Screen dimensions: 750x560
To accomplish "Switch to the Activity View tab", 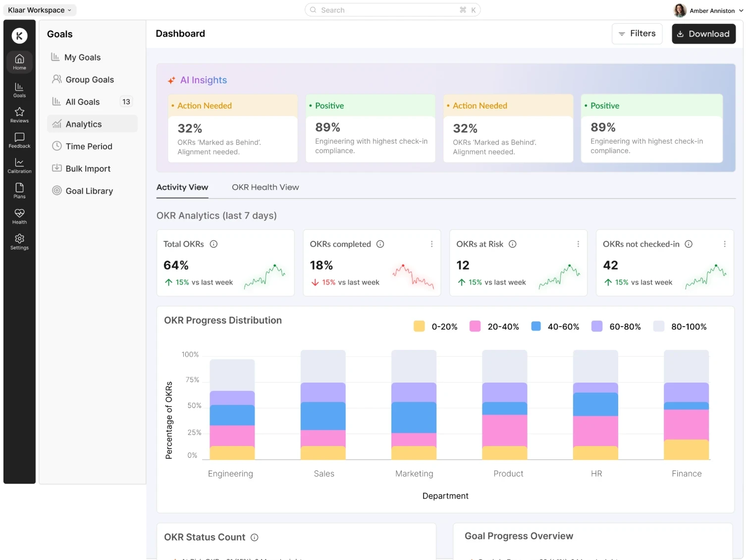I will click(x=182, y=187).
